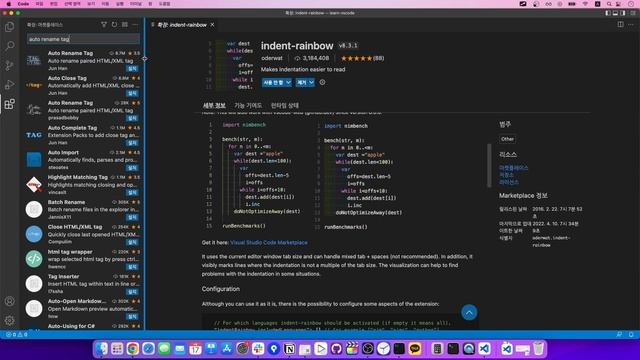Open Auto Rename Tag by Jun Han
640x360 pixels.
click(x=83, y=61)
